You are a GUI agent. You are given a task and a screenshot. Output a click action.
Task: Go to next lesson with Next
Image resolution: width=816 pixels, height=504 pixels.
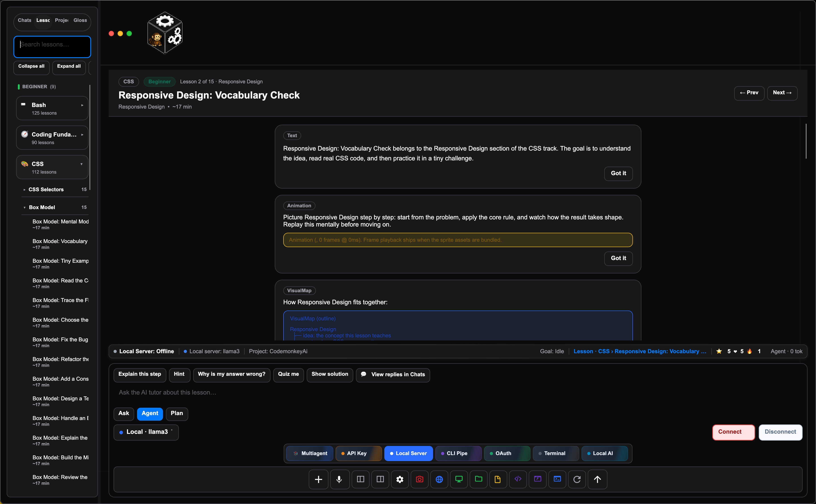tap(782, 93)
